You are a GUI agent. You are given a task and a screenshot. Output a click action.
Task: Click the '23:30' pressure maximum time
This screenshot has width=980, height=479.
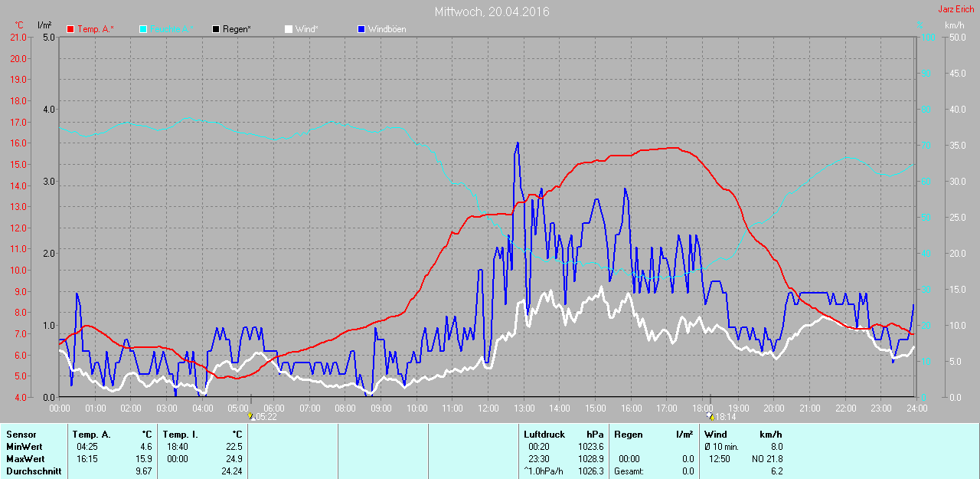coord(538,459)
